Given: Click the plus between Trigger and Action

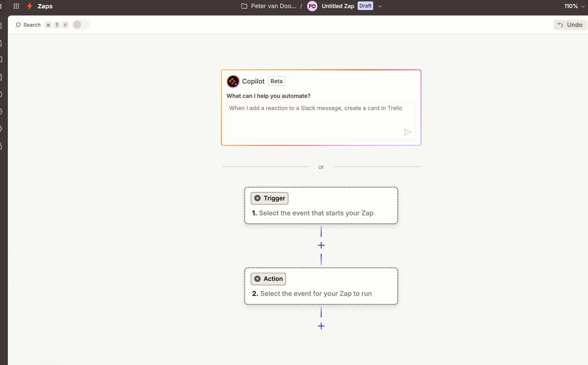Looking at the screenshot, I should [321, 245].
